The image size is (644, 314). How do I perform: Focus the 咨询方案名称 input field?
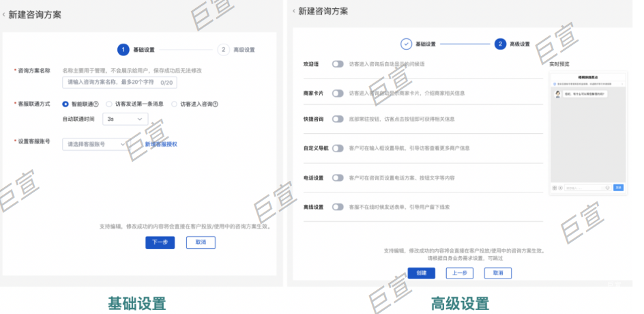point(119,82)
